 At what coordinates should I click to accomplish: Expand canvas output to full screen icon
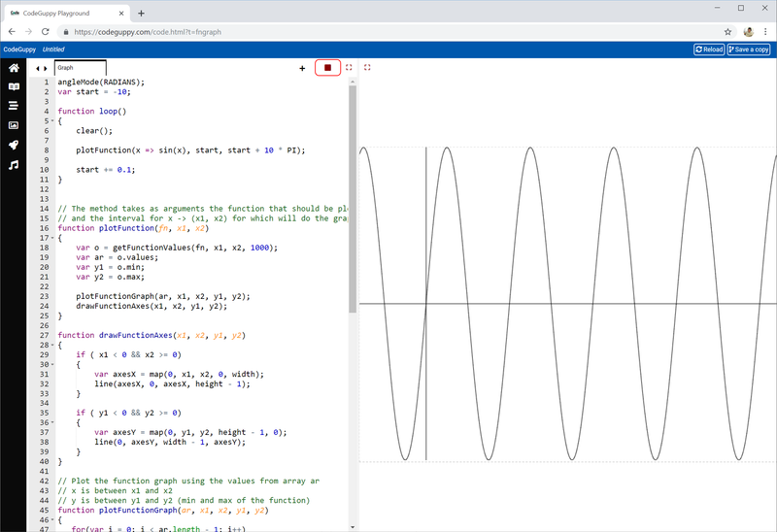point(367,67)
